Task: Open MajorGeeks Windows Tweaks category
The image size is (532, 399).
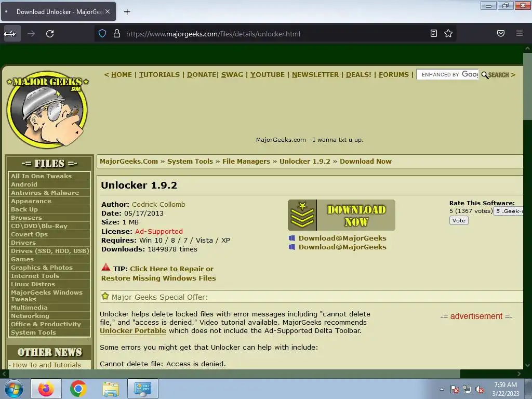Action: tap(46, 296)
